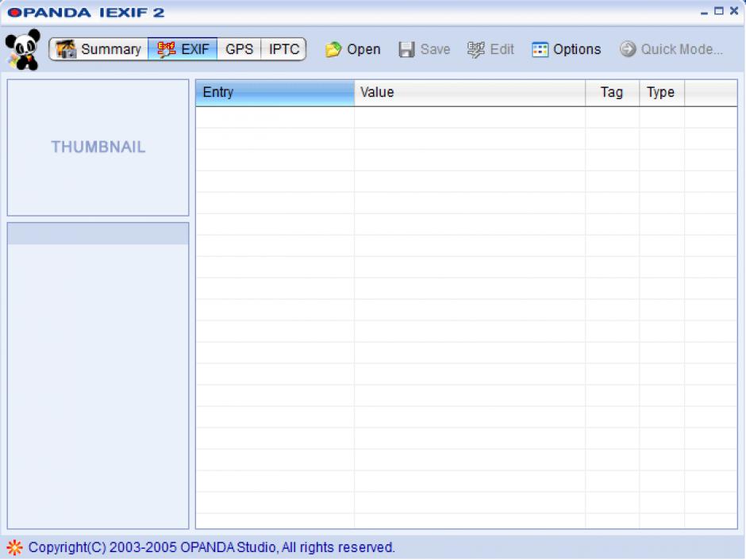Click the Tag column header

(x=612, y=92)
